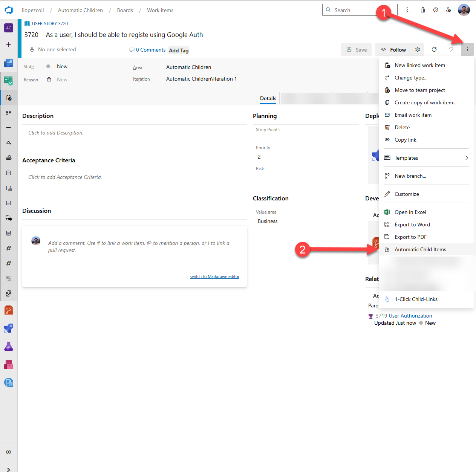Open the three-dot more actions menu
Viewport: 476px width, 472px height.
tap(467, 49)
